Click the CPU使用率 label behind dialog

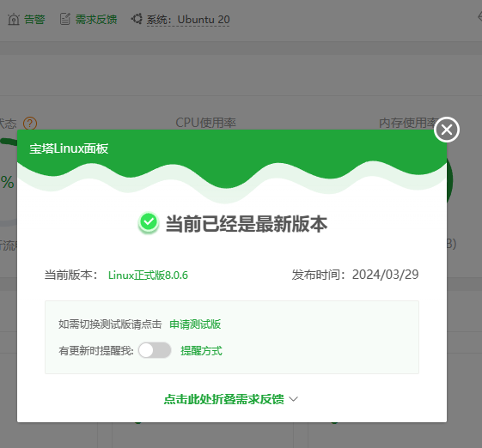[x=205, y=123]
